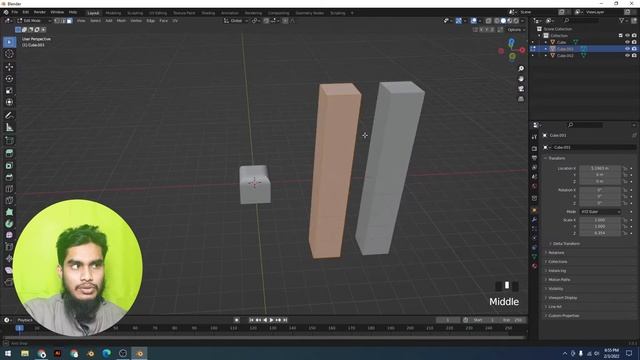Expand the Custom Properties panel
Image resolution: width=640 pixels, height=360 pixels.
pyautogui.click(x=562, y=316)
